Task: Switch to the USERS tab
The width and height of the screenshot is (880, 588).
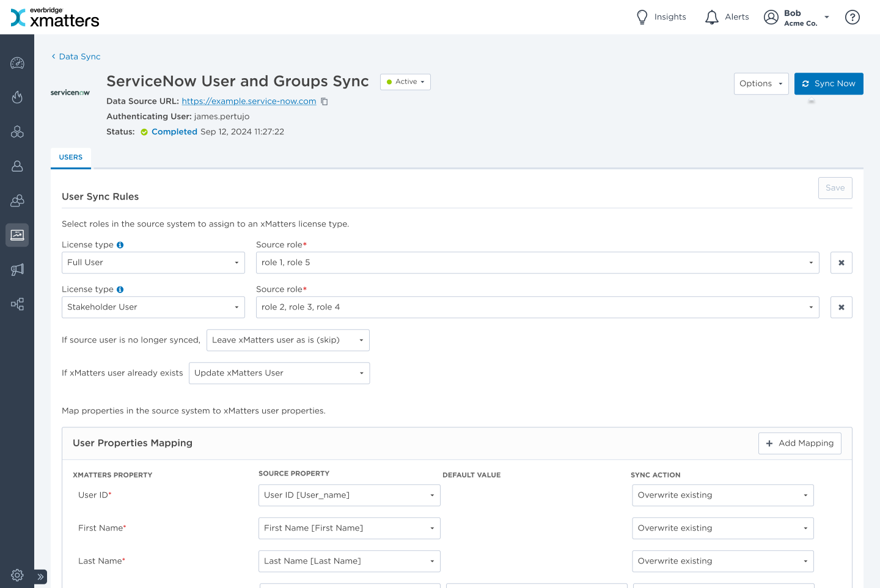Action: tap(71, 158)
